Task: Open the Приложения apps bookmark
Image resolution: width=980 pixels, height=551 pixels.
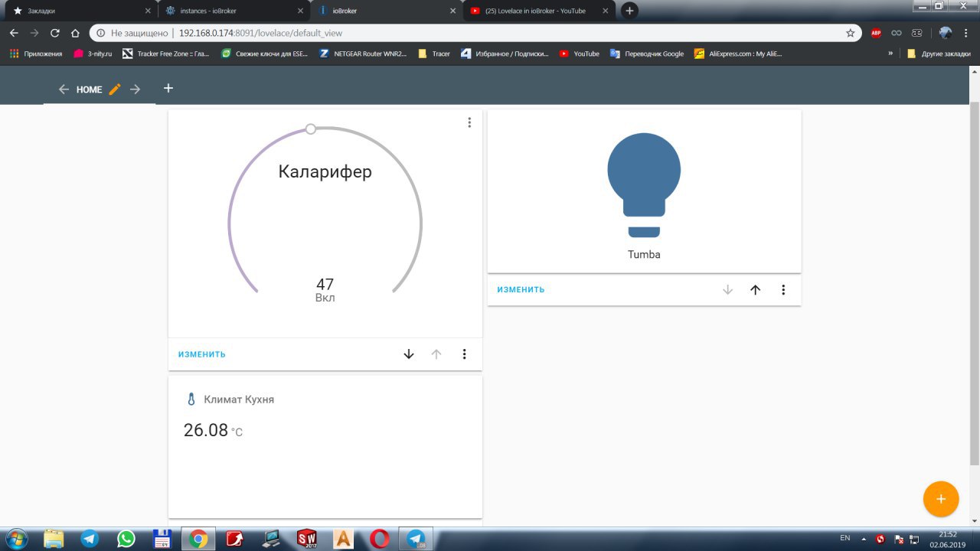Action: point(36,54)
